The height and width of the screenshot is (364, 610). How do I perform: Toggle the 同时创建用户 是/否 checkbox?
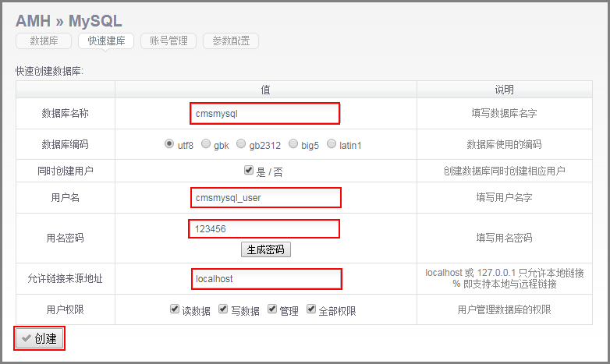[249, 170]
